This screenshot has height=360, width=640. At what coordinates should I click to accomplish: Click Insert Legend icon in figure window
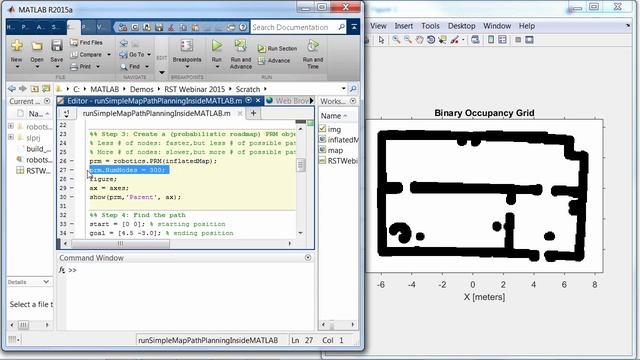[x=502, y=40]
